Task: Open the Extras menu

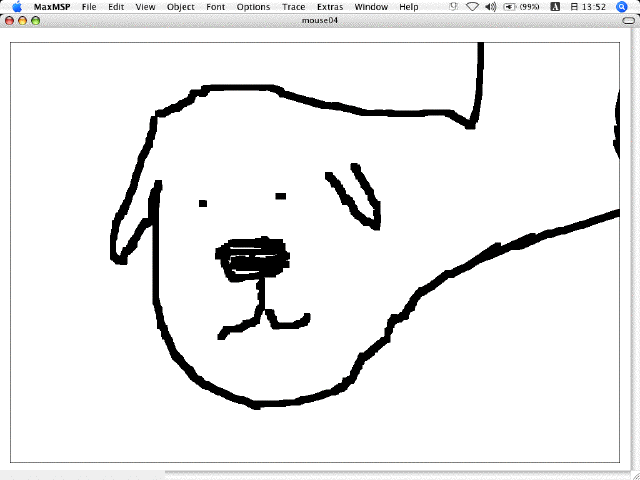Action: (x=330, y=7)
